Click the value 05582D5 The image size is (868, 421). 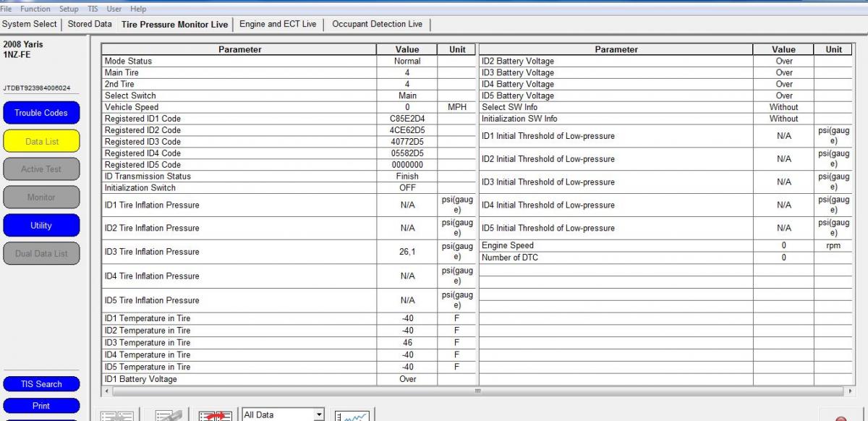(x=407, y=153)
